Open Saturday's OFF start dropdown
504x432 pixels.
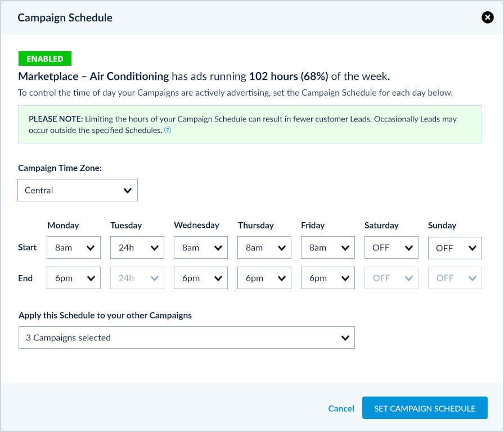[391, 247]
